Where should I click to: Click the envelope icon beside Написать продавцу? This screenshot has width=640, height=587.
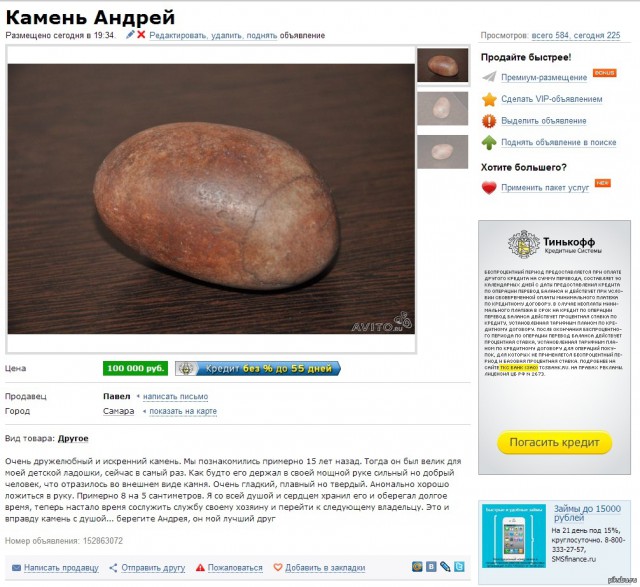(16, 568)
